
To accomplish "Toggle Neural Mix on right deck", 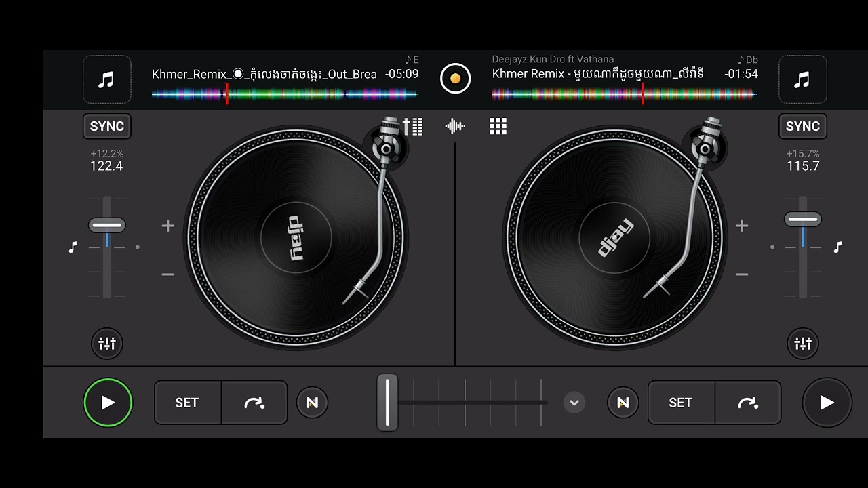I will pos(623,403).
